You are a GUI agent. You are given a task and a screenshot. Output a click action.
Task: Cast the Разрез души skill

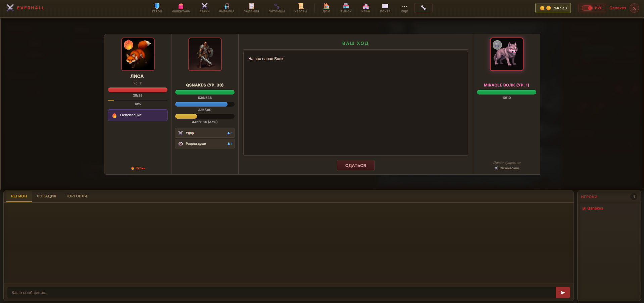[x=205, y=144]
